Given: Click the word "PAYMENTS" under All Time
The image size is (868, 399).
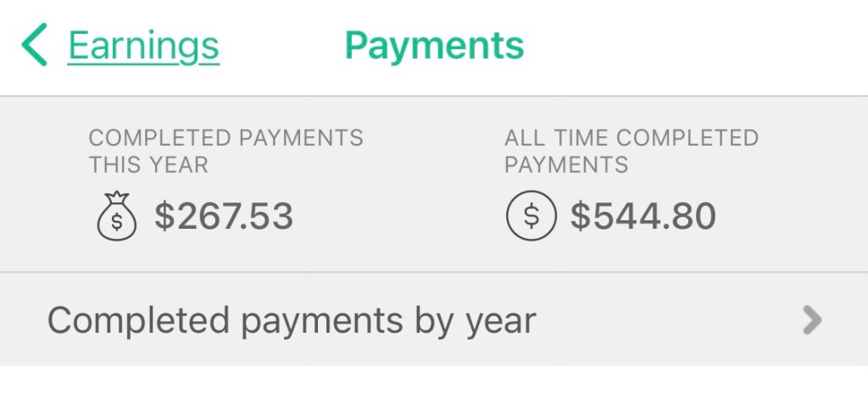Looking at the screenshot, I should (566, 164).
